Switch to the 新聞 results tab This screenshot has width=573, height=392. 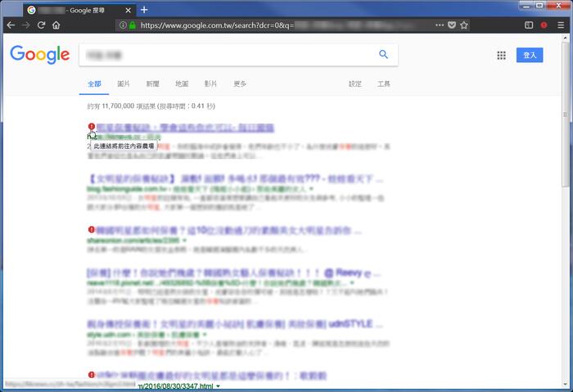[x=152, y=83]
